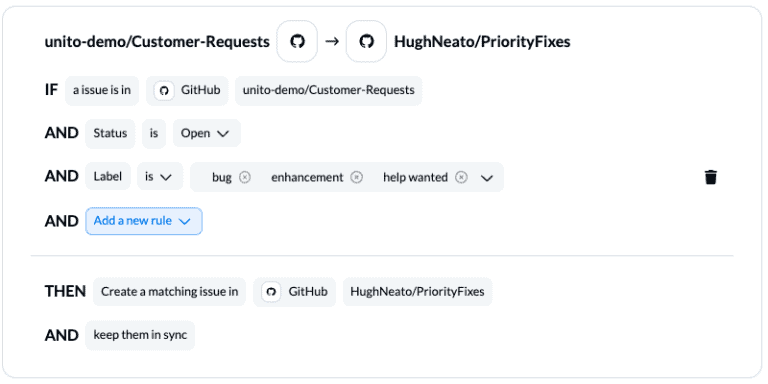Remove the help wanted label tag
This screenshot has height=384, width=768.
(461, 177)
